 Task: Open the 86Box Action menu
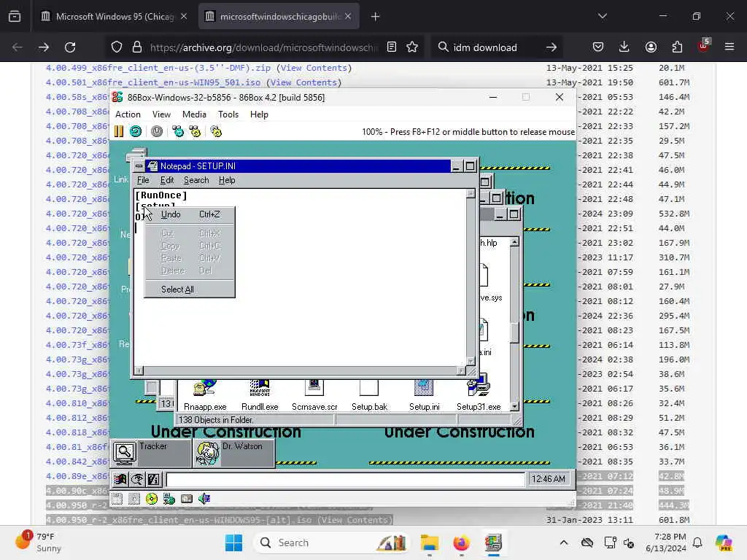[128, 114]
